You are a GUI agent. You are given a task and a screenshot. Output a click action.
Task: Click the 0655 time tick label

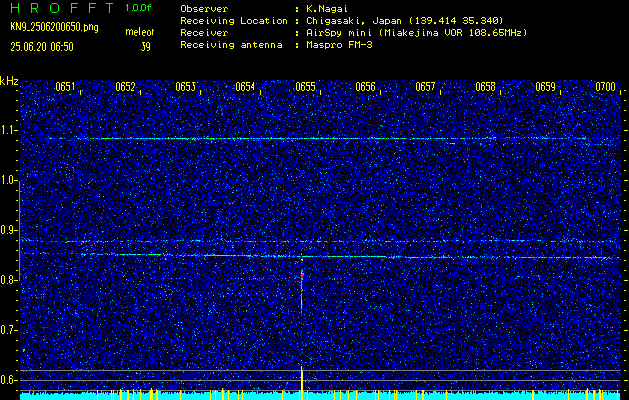pos(305,87)
